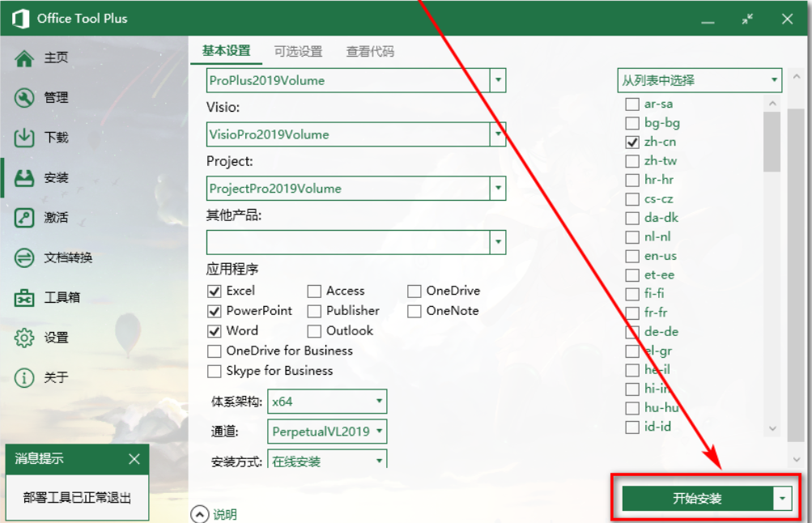Tick the fi-fi language checkbox
Viewport: 812px width, 523px height.
click(x=631, y=294)
